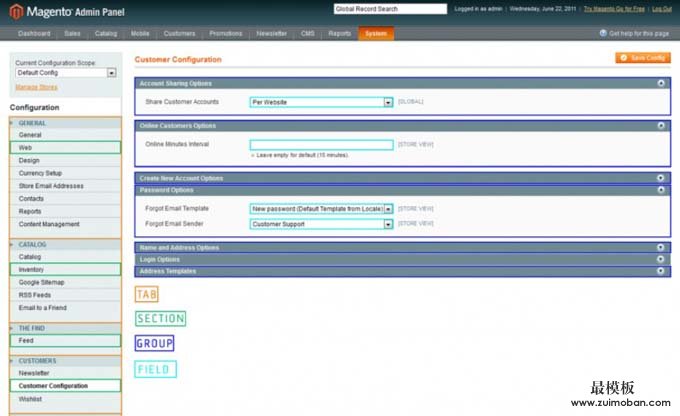Viewport: 680px width, 416px height.
Task: Select Contacts configuration section
Action: click(x=65, y=199)
